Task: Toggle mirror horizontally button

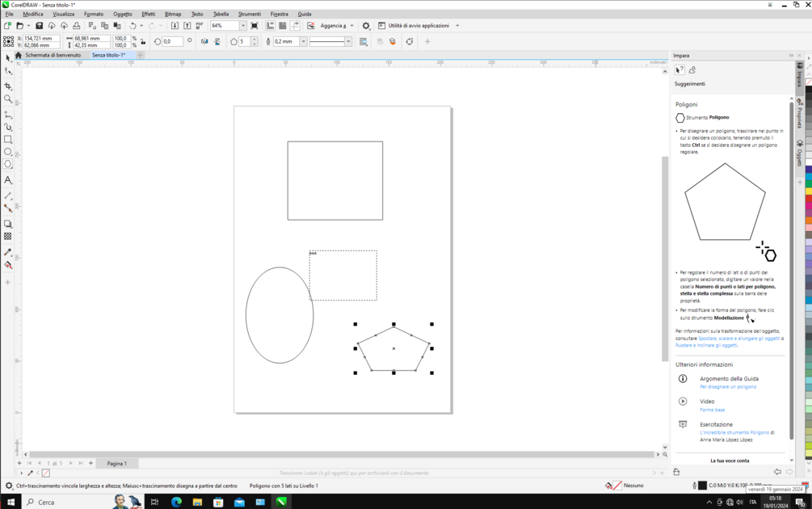Action: [204, 41]
